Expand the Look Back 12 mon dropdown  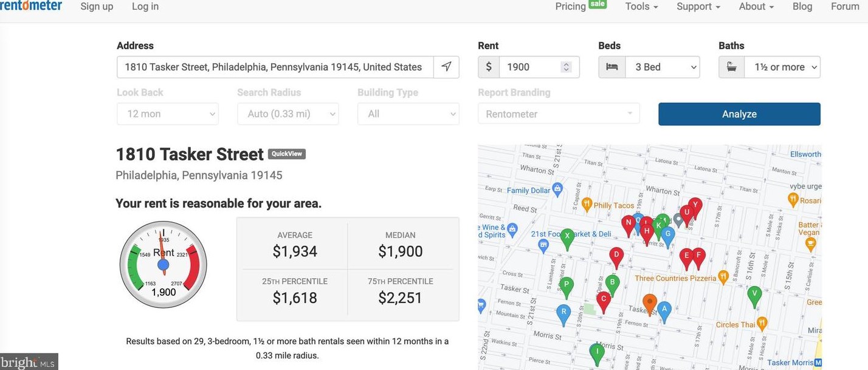point(167,114)
